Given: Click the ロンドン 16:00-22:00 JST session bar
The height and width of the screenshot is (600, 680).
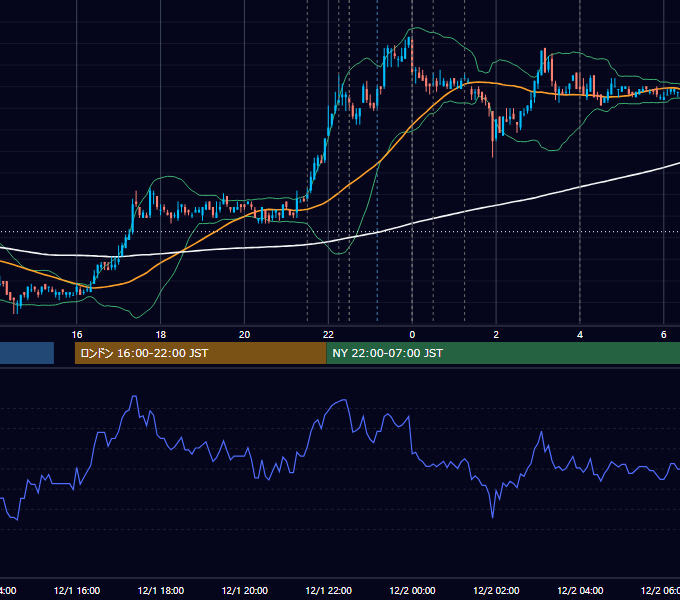Looking at the screenshot, I should click(200, 353).
